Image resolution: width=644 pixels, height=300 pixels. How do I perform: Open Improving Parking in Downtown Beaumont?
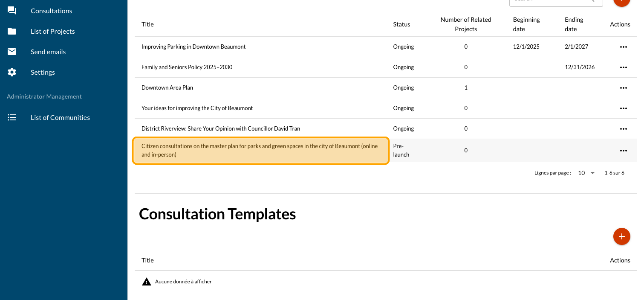click(x=193, y=47)
